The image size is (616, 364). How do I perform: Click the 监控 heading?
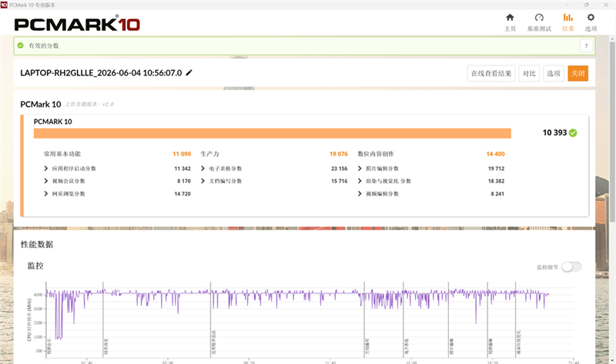(35, 265)
